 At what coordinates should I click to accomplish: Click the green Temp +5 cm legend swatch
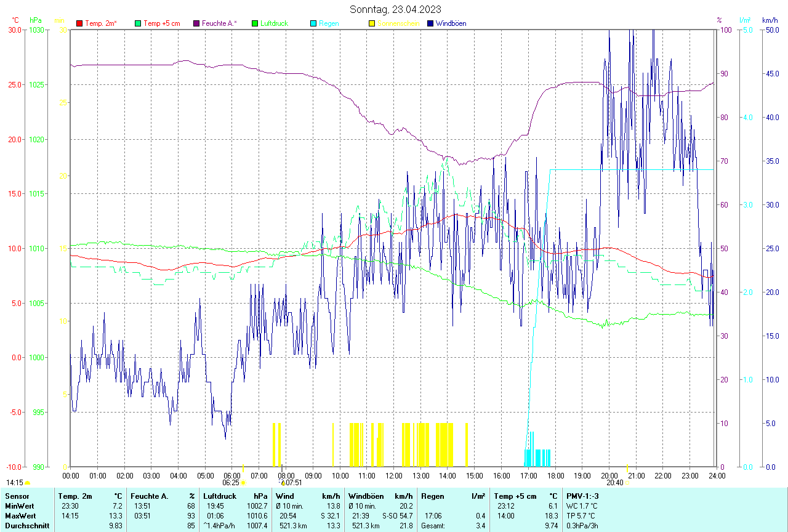tap(138, 23)
